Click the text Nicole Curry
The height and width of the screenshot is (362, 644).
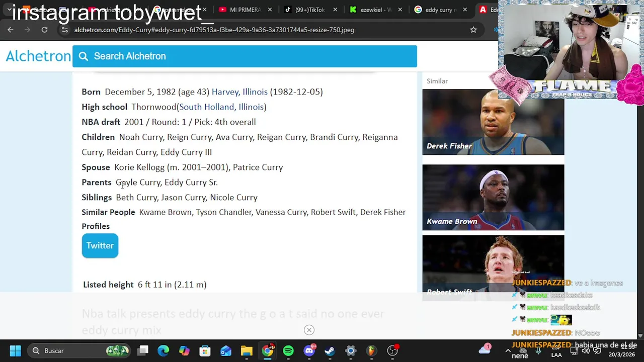tap(233, 197)
